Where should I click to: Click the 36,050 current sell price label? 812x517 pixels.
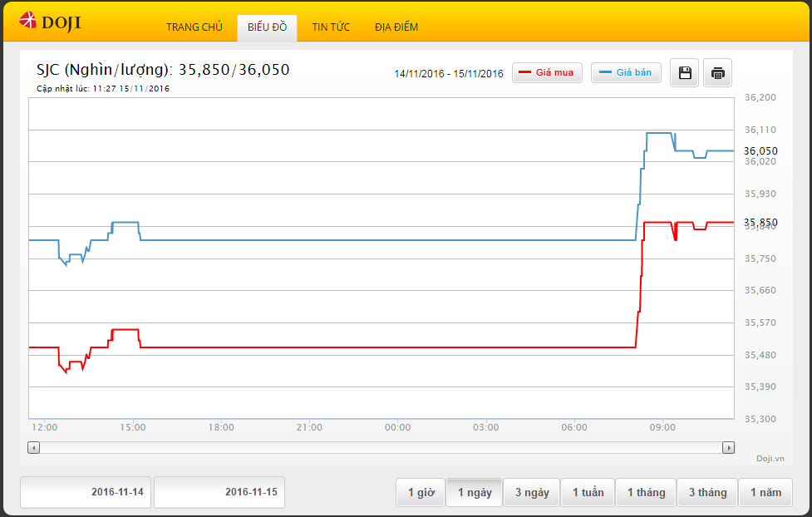760,150
